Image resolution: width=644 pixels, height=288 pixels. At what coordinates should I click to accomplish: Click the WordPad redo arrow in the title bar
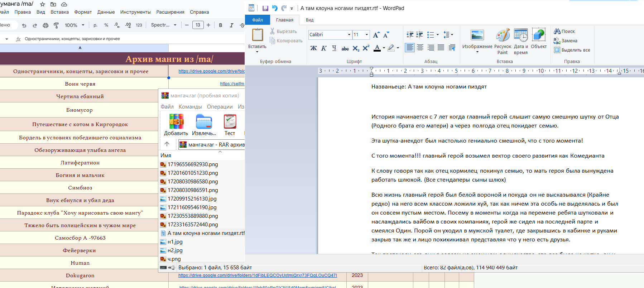pyautogui.click(x=284, y=8)
